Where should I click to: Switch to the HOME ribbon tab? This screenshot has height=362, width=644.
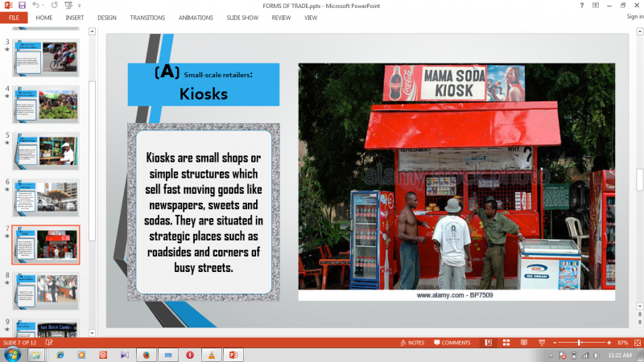(x=44, y=18)
